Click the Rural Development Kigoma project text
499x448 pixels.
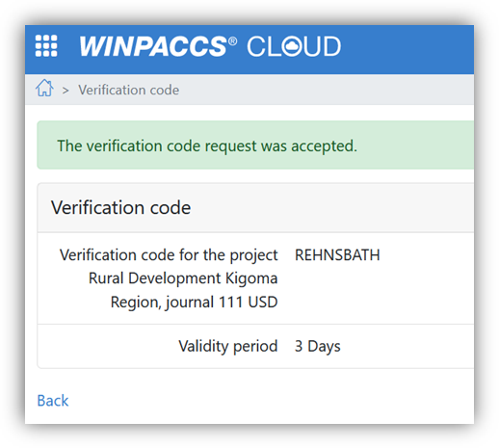183,278
